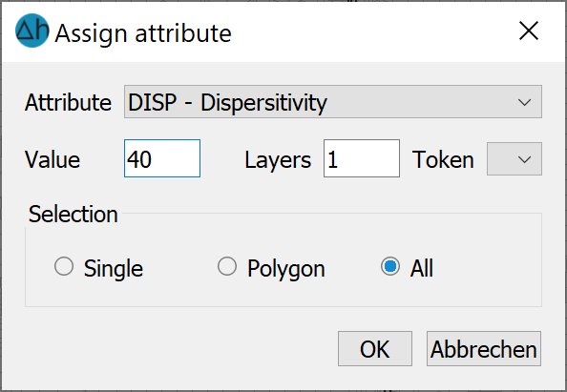Click the Value field label
The height and width of the screenshot is (392, 567).
(x=52, y=159)
